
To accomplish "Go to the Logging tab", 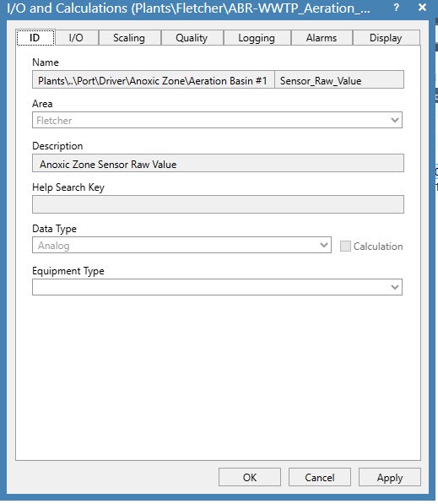I will [x=257, y=38].
